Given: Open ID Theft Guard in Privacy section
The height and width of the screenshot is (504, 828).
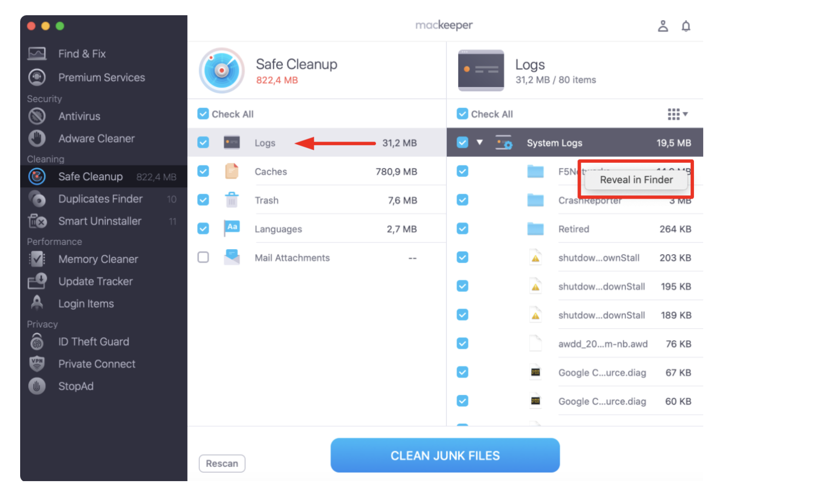Looking at the screenshot, I should pos(94,342).
